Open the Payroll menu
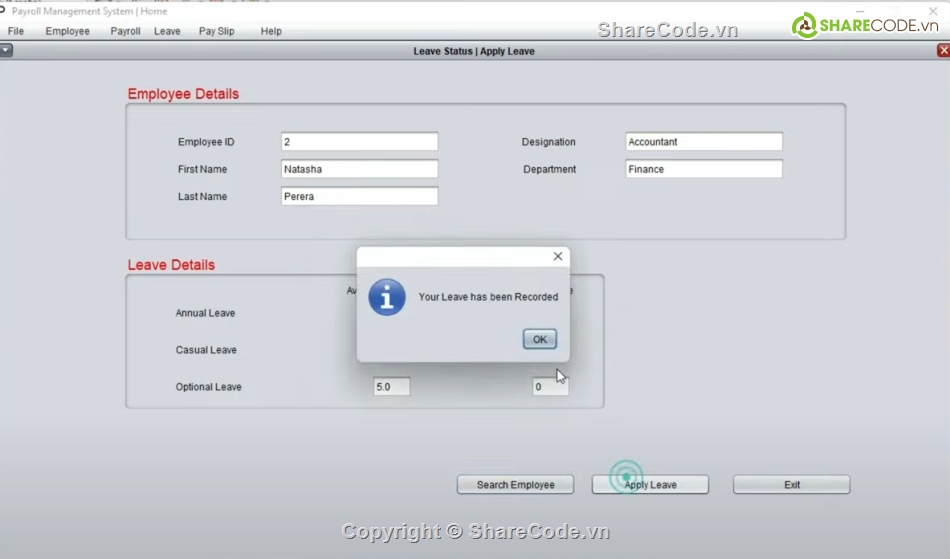This screenshot has width=950, height=559. point(125,31)
